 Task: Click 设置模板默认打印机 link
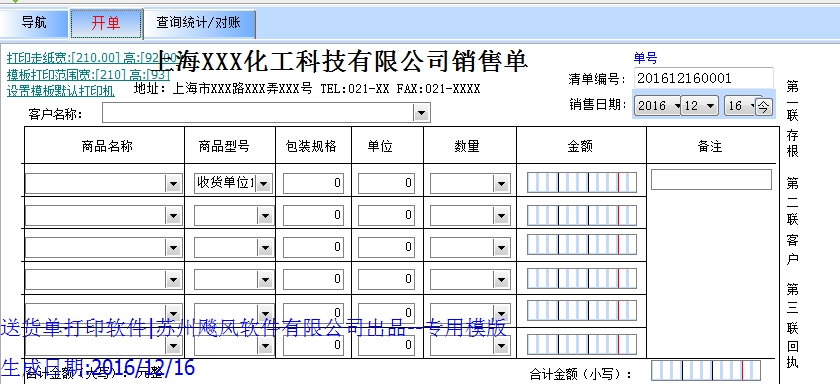click(61, 91)
